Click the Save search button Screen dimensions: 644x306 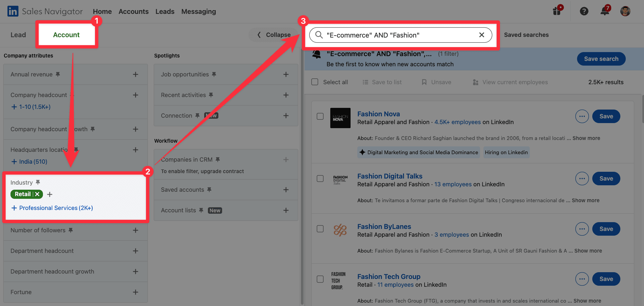[601, 59]
